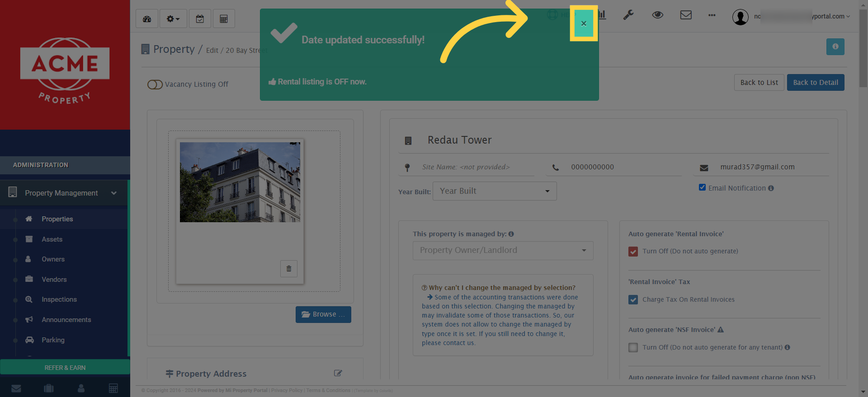Click the phone number field

pyautogui.click(x=613, y=167)
